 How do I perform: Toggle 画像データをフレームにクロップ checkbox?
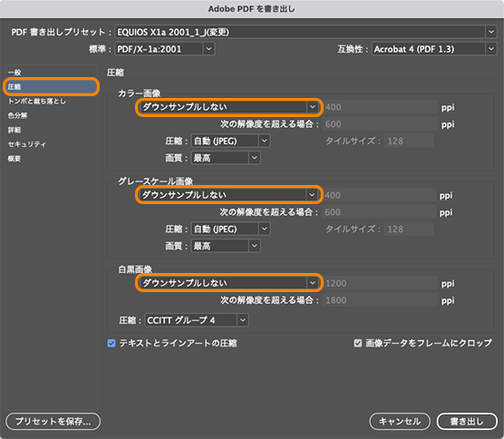point(358,343)
